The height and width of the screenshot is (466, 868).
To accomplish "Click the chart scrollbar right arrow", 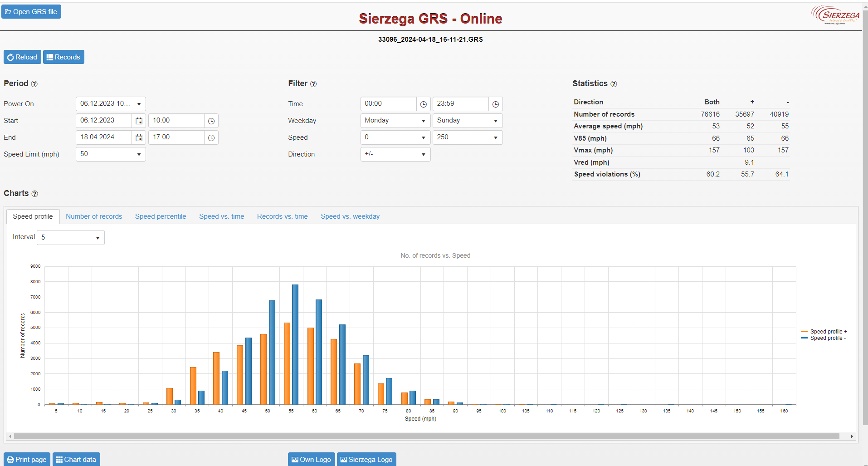I will point(852,437).
